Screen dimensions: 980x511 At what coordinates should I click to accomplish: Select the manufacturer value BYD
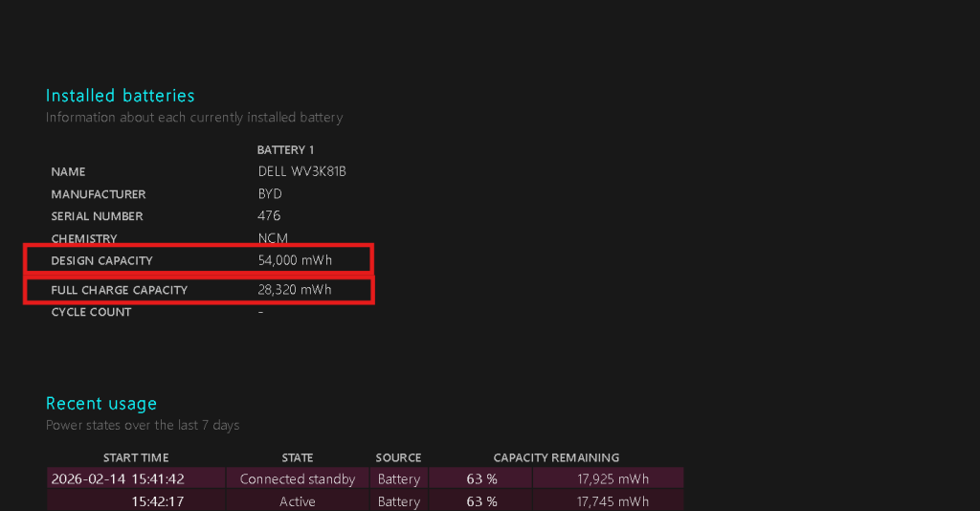270,194
